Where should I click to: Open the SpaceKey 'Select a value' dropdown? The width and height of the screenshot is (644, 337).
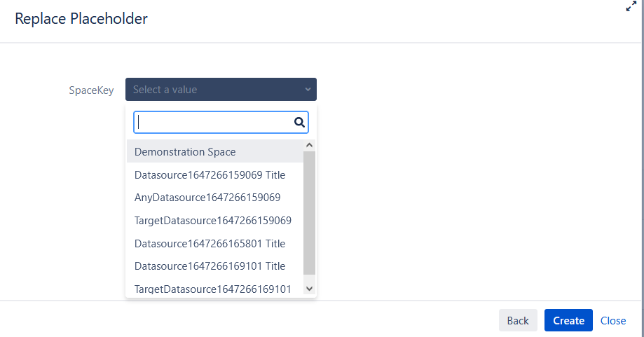click(214, 90)
